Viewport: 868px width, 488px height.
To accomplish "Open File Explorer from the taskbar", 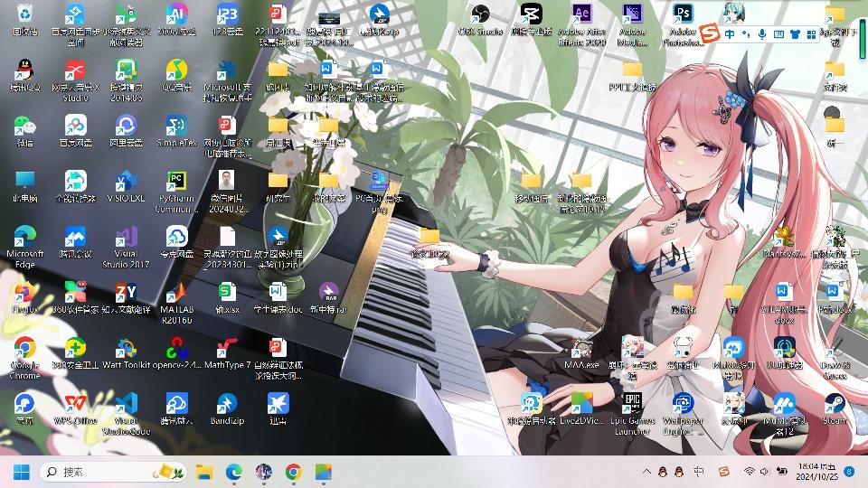I will click(204, 472).
